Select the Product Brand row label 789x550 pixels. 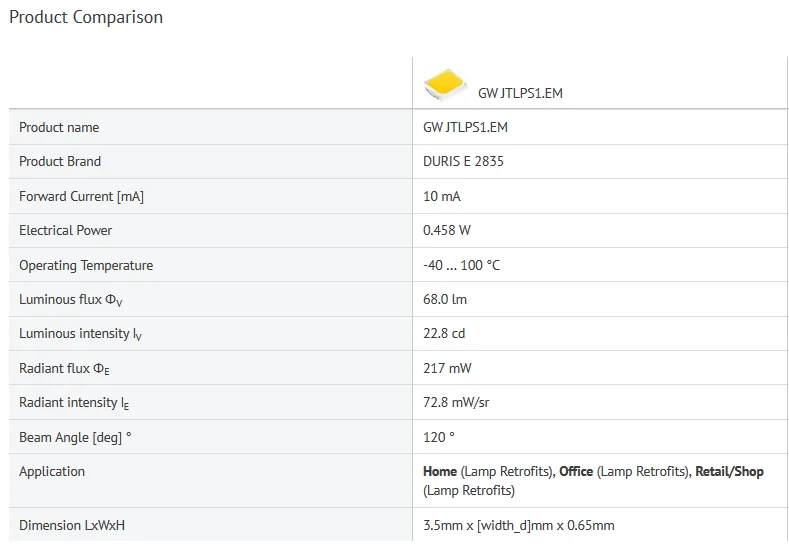(60, 162)
